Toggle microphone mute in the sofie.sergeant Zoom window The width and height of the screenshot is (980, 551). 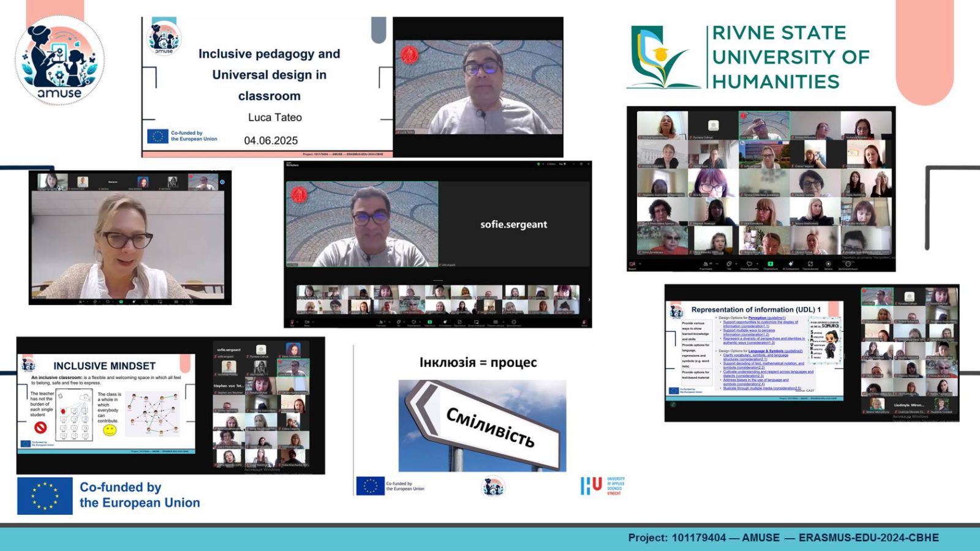point(292,322)
